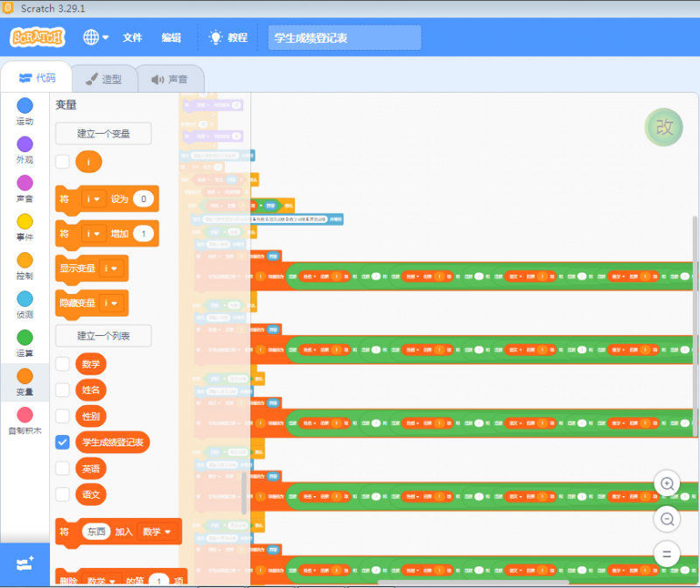Click value 1 in 增加 block
700x588 pixels.
tap(143, 234)
